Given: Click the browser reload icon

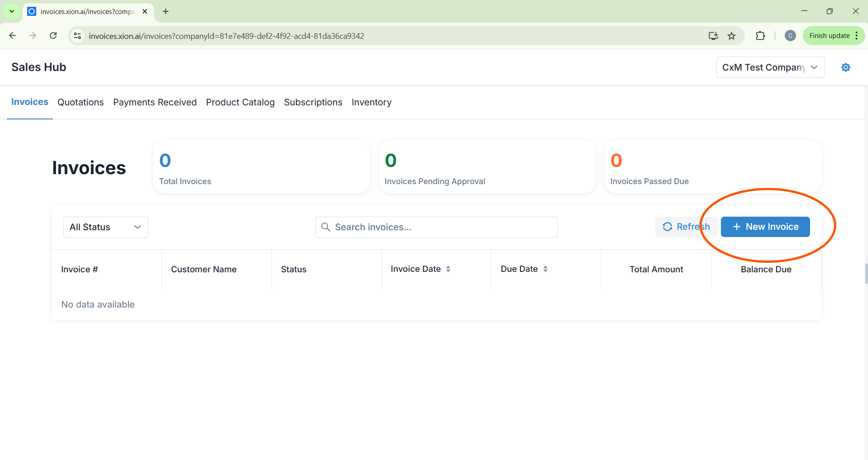Looking at the screenshot, I should [53, 36].
